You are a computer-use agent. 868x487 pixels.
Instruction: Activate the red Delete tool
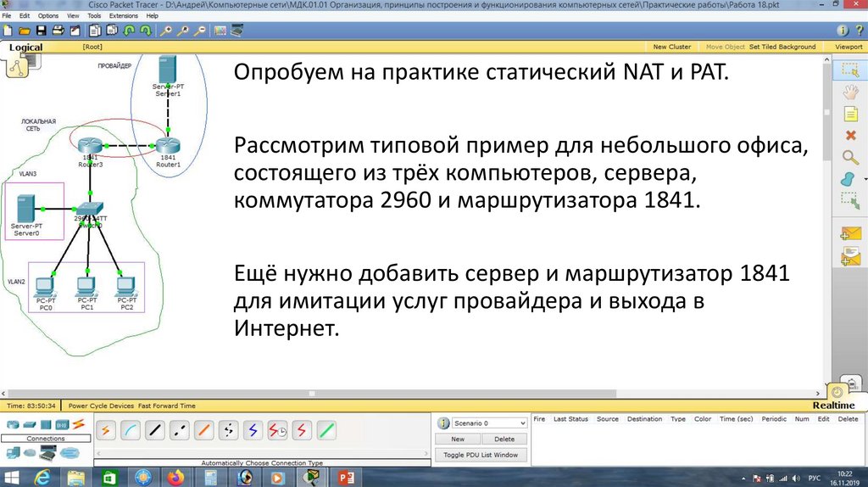[x=850, y=135]
